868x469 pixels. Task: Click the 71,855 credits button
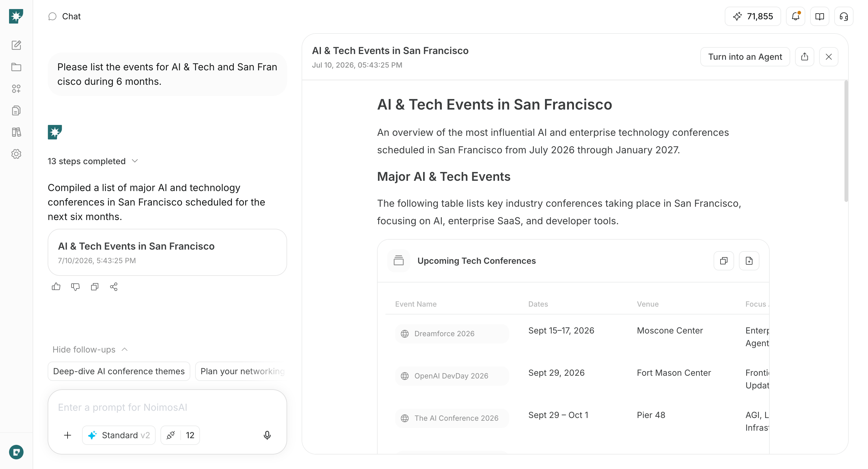(x=753, y=16)
